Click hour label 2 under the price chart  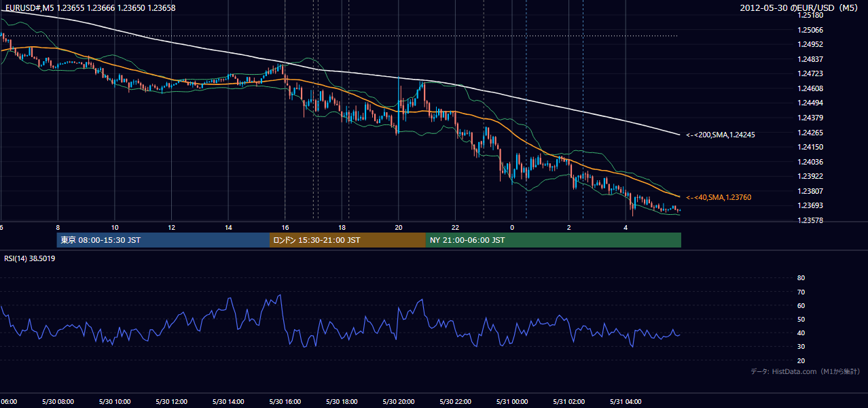point(568,228)
